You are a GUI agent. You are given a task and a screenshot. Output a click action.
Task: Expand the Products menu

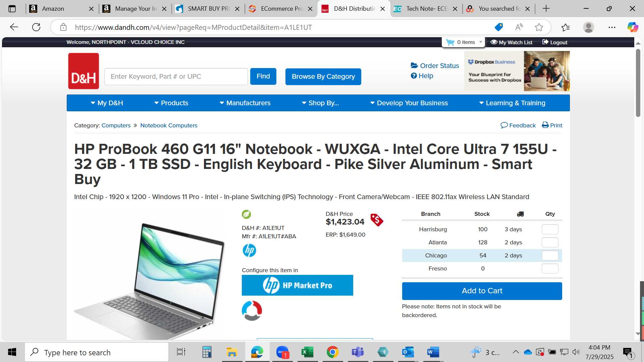pyautogui.click(x=171, y=103)
